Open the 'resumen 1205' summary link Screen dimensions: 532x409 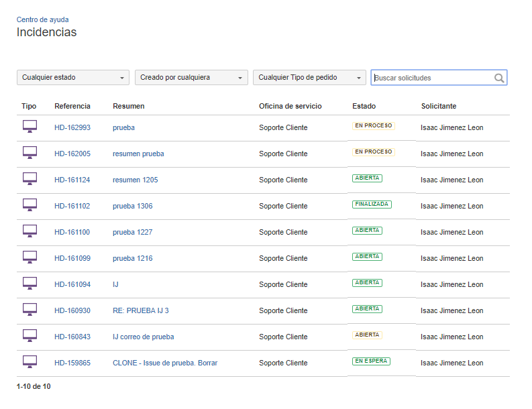[x=135, y=180]
